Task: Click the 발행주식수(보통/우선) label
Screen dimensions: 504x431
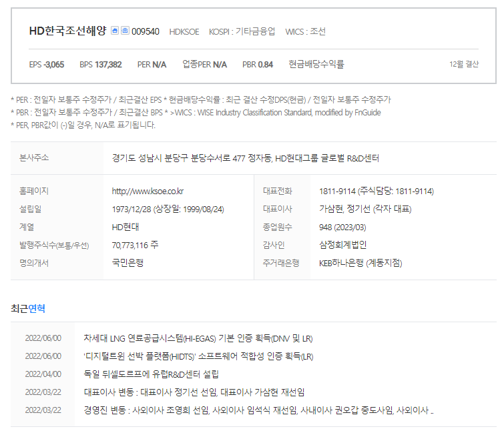Action: [54, 246]
